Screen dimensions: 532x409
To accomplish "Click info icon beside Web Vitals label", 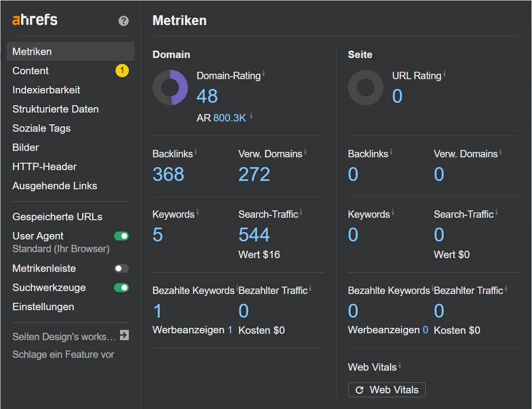I will (400, 365).
